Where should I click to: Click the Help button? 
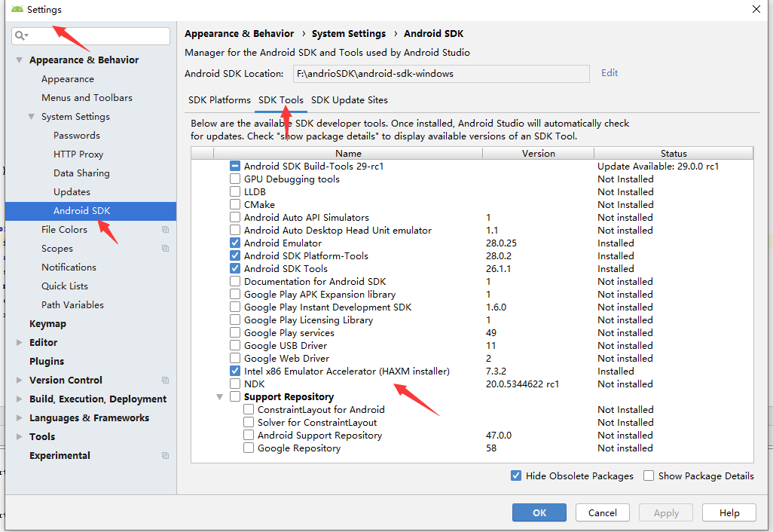[729, 512]
